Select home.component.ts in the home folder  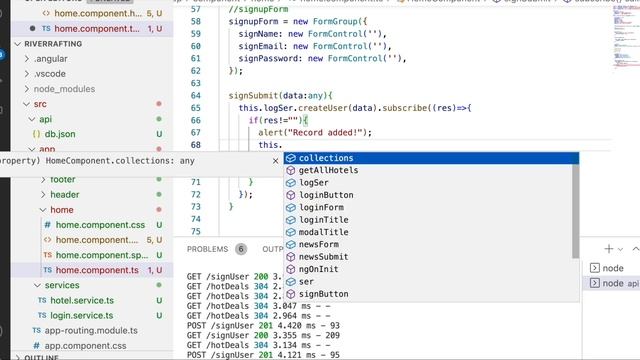(97, 270)
